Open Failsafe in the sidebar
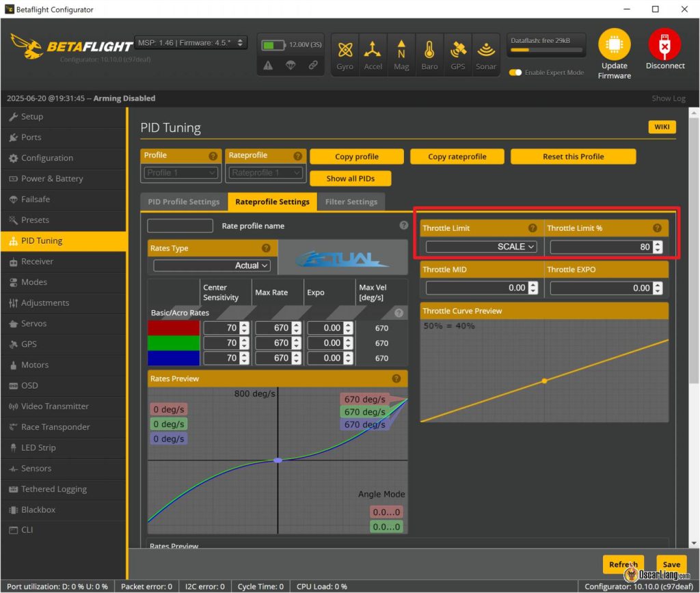This screenshot has height=593, width=700. coord(64,199)
